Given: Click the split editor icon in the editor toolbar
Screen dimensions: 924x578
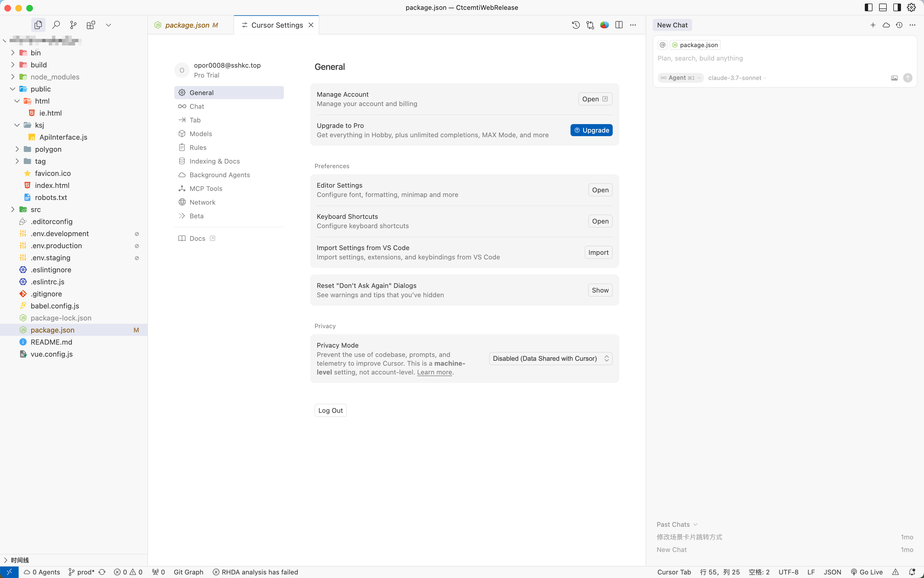Looking at the screenshot, I should tap(618, 25).
